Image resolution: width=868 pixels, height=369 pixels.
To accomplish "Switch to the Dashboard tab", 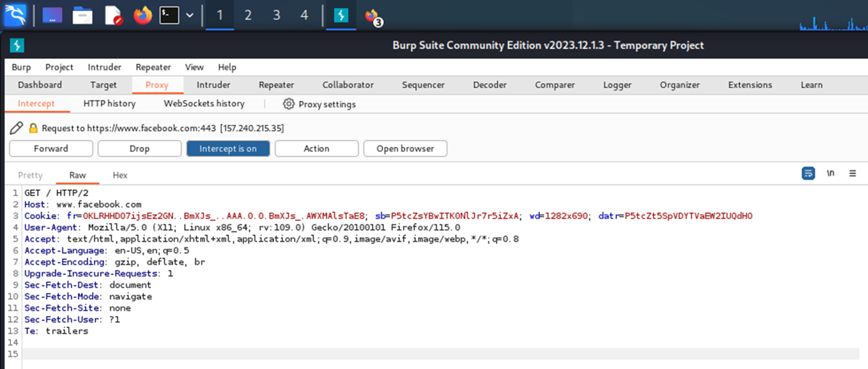I will pos(40,85).
